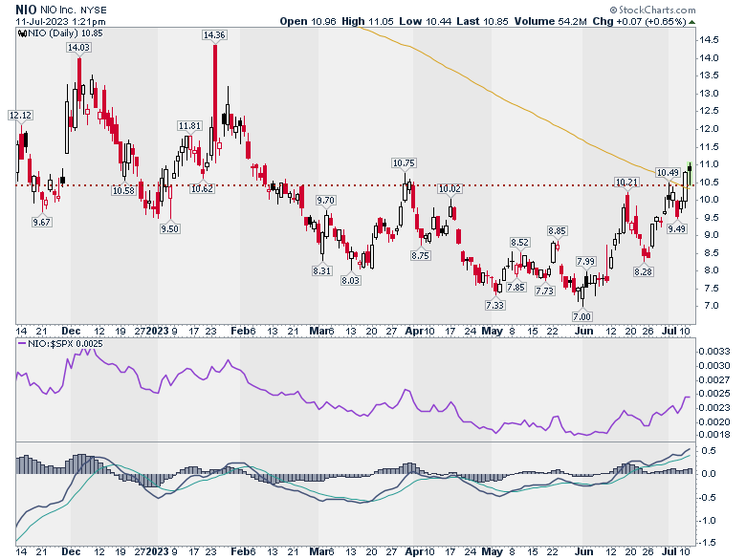Click the 9.50 low price callout

(169, 228)
